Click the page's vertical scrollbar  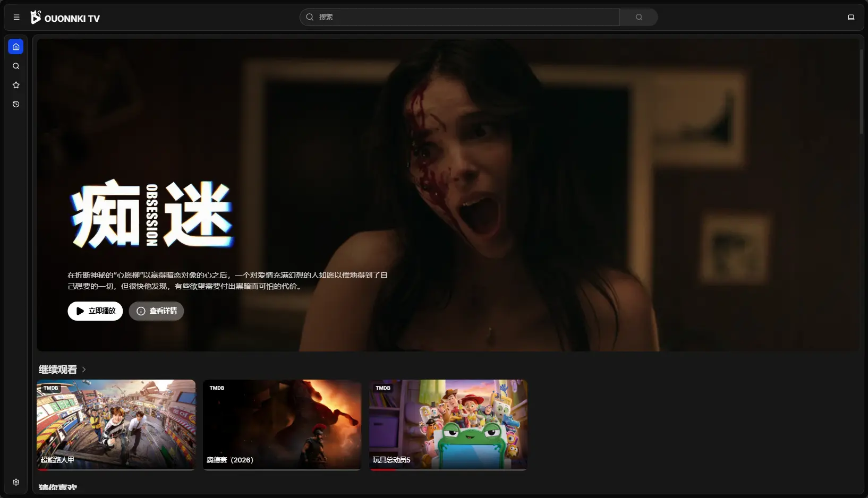click(x=862, y=91)
